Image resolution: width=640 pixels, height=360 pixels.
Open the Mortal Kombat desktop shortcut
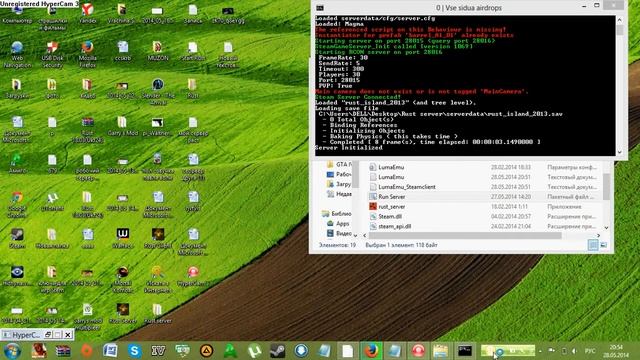pyautogui.click(x=122, y=279)
